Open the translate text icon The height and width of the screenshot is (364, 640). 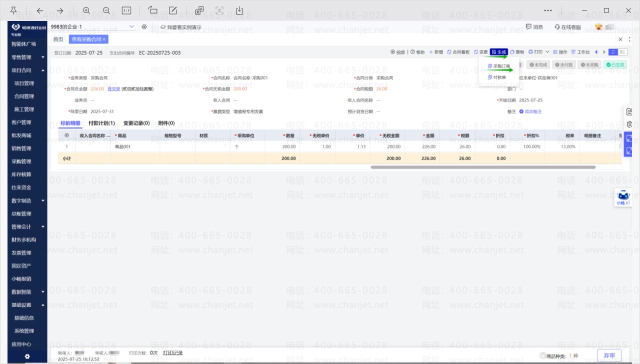point(199,10)
